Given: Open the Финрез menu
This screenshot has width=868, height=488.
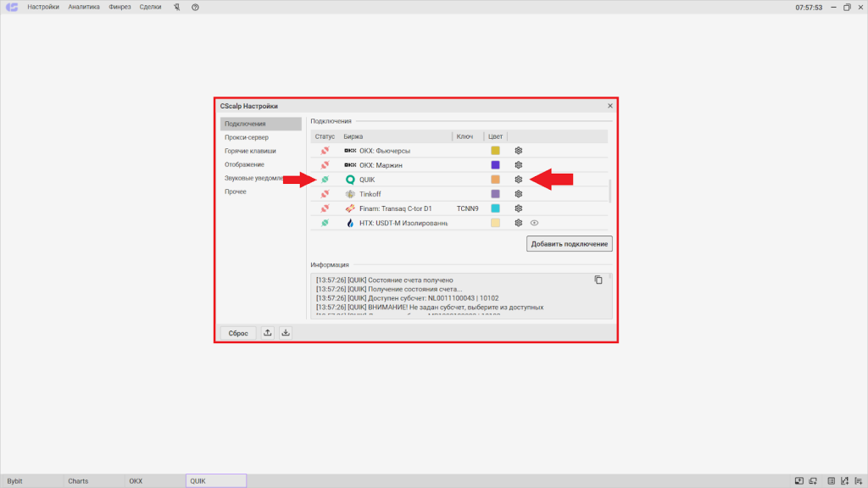Looking at the screenshot, I should [120, 7].
